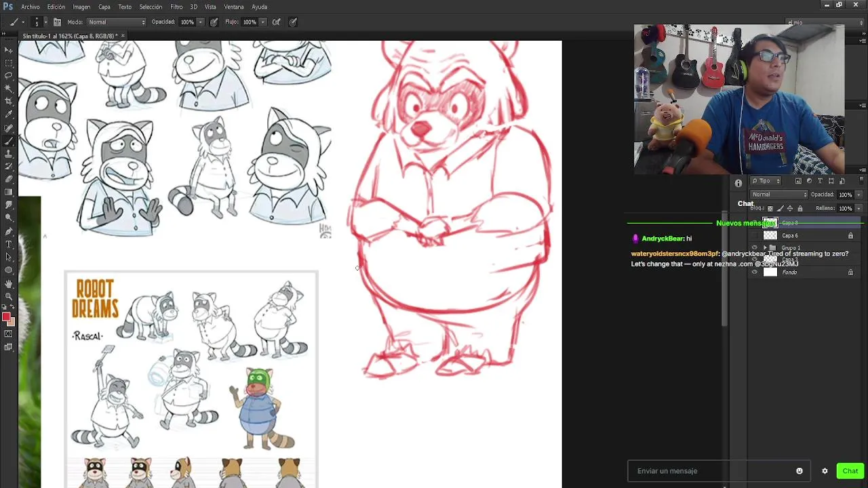Open the Capa menu
Screen dimensions: 868x488
click(x=104, y=7)
